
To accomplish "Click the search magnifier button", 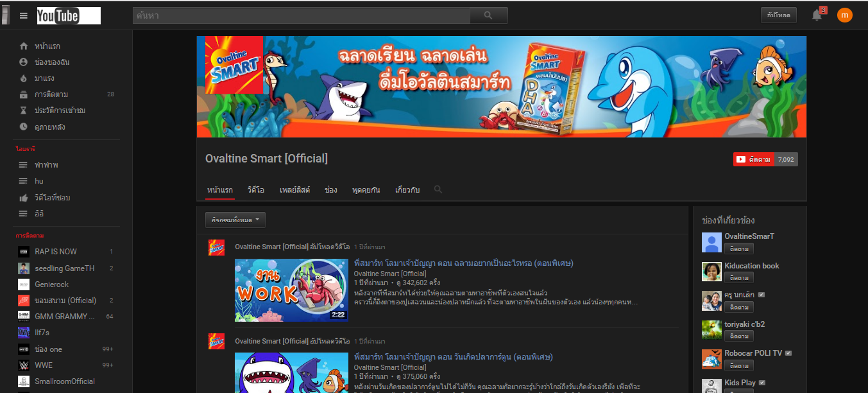I will [x=488, y=15].
